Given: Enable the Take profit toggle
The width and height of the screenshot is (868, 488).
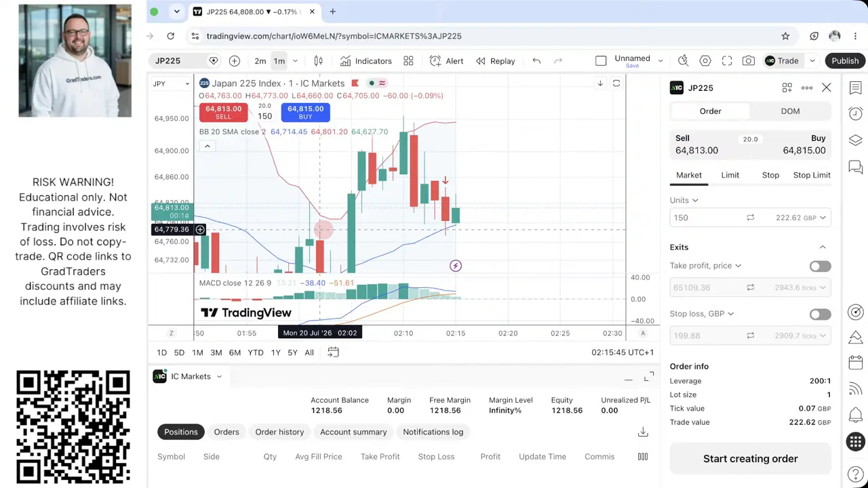Looking at the screenshot, I should pyautogui.click(x=820, y=266).
